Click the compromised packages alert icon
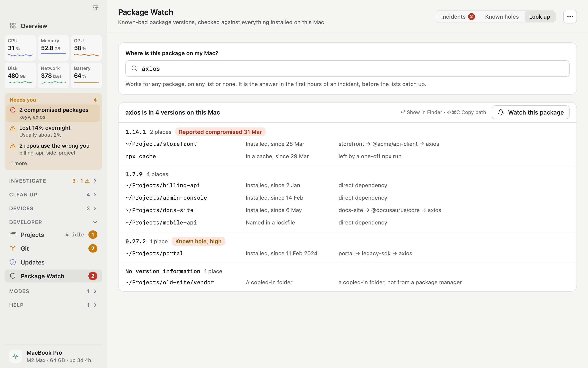 pos(13,110)
